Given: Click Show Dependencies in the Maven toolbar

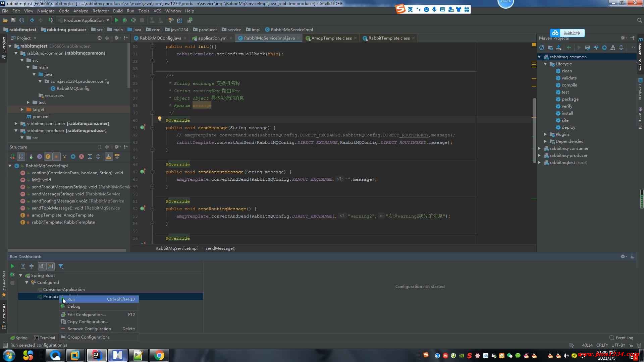Looking at the screenshot, I should (613, 48).
